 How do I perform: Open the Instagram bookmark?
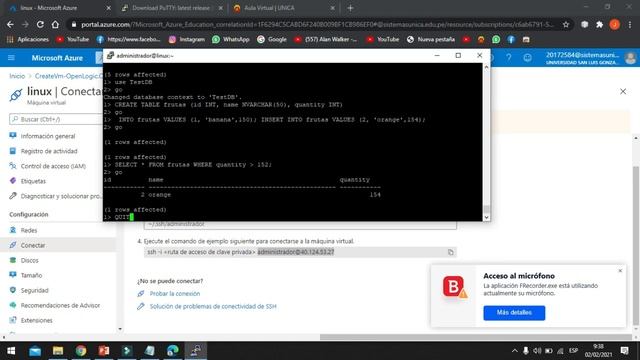coord(187,40)
